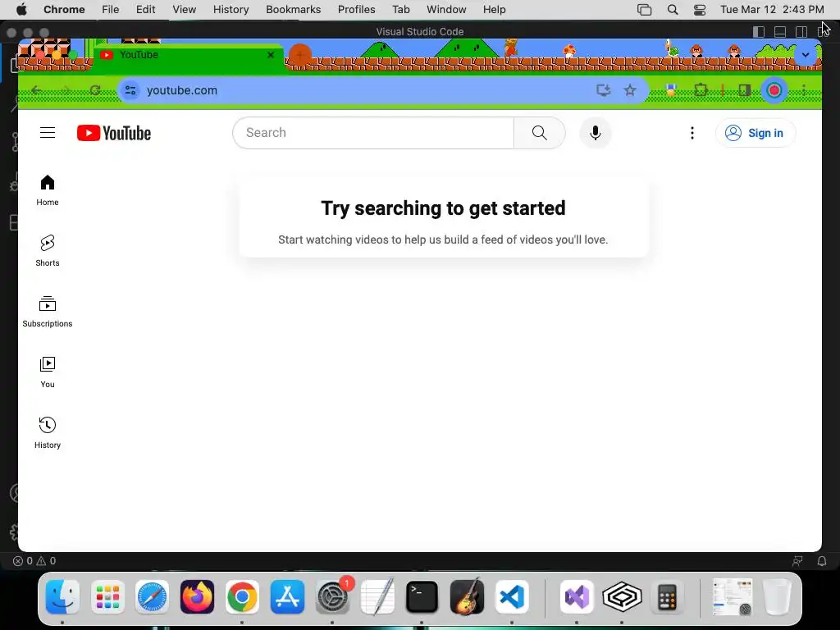Open the Trash in the Dock
This screenshot has width=840, height=630.
778,597
